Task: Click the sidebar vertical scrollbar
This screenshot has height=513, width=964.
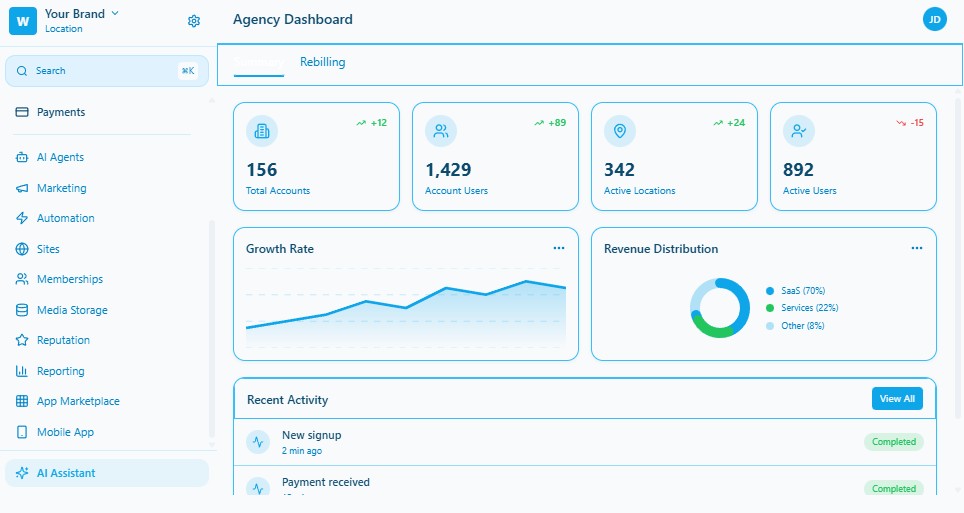Action: point(212,329)
